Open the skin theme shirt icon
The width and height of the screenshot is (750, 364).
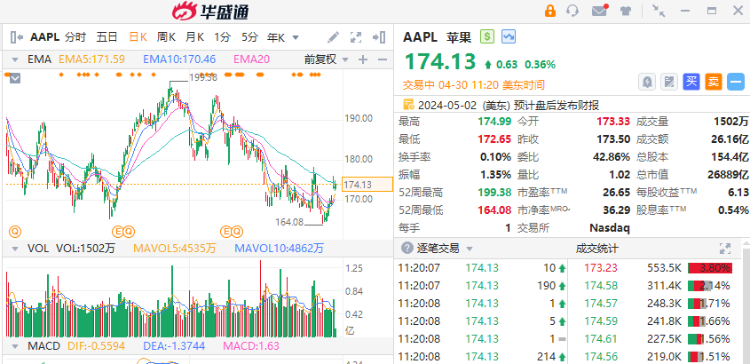[x=626, y=11]
